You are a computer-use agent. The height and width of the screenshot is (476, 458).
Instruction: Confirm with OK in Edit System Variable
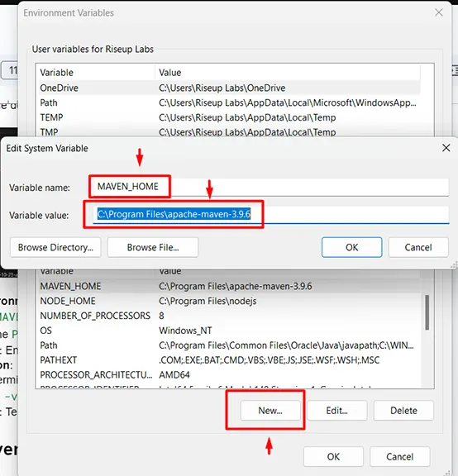351,247
